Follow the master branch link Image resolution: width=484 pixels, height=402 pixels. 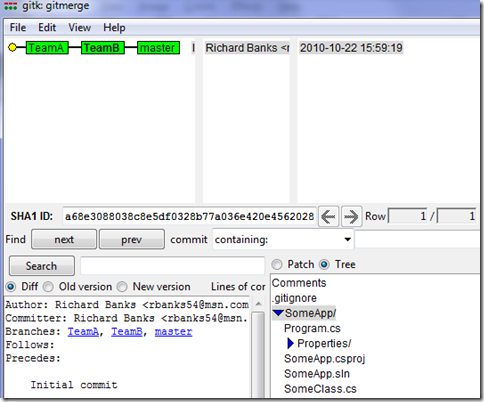tap(173, 332)
